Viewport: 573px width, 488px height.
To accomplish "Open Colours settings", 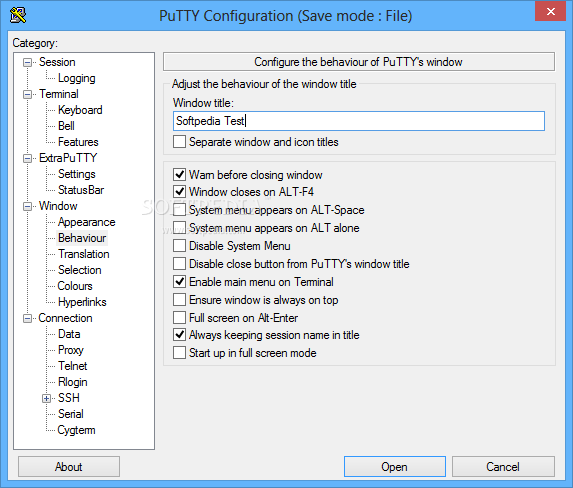I will [x=75, y=286].
